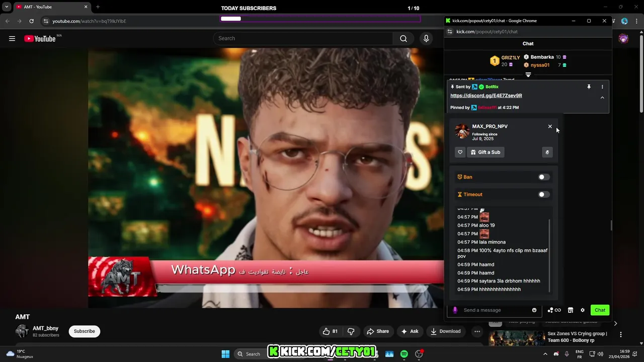Open a new browser tab
The image size is (644, 362).
pyautogui.click(x=98, y=7)
